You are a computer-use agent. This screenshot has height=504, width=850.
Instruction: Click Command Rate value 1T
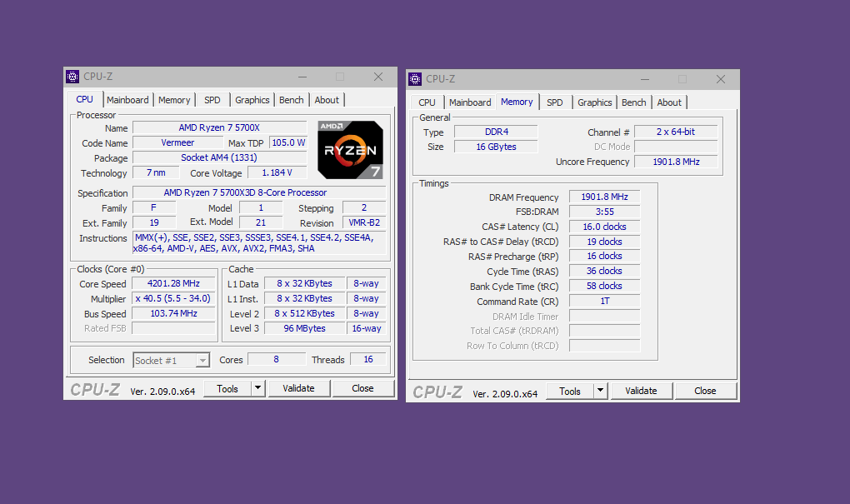pos(604,301)
